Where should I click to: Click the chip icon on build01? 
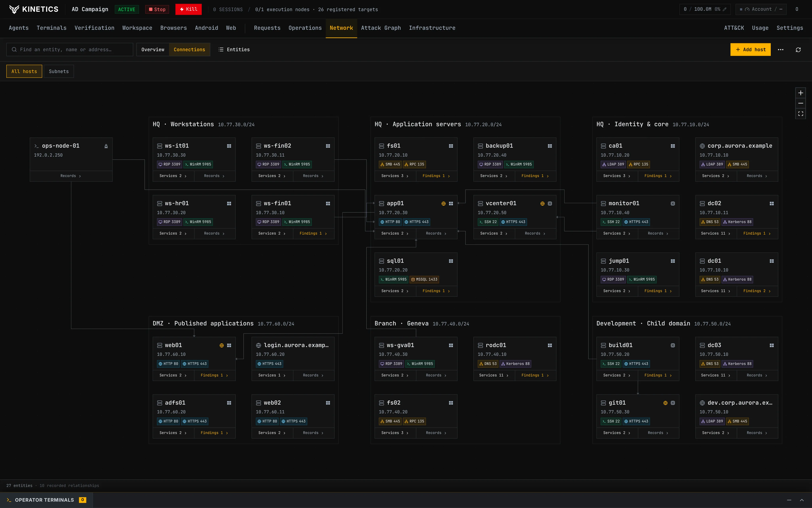673,345
